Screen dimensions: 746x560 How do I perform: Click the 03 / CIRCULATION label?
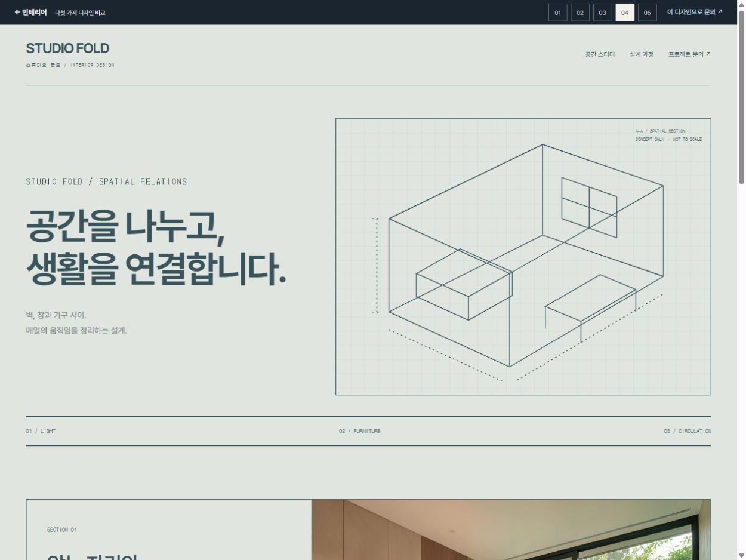(688, 431)
